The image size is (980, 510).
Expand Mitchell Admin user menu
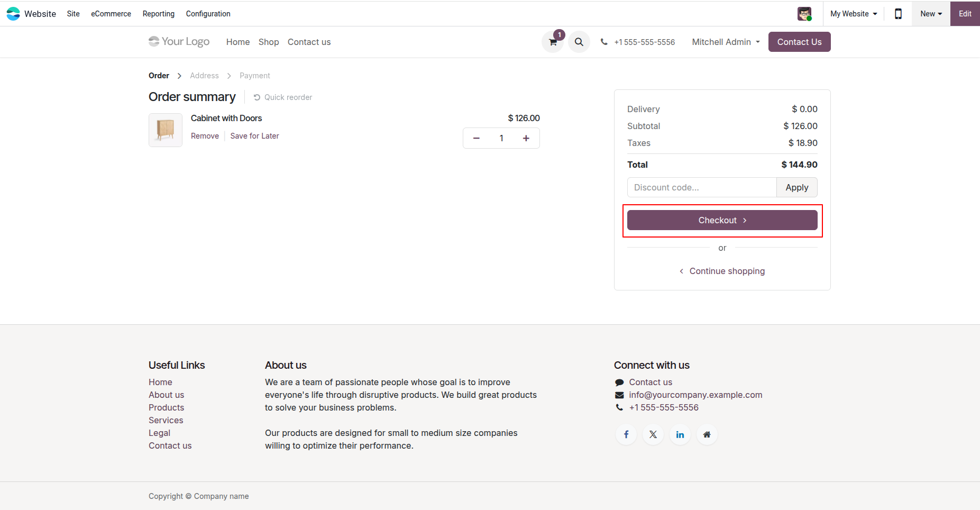pyautogui.click(x=726, y=42)
